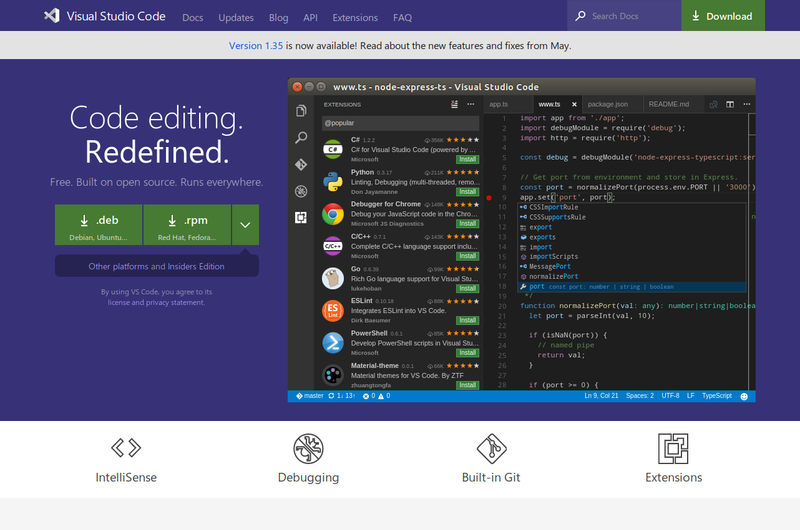Screen dimensions: 800x530
Task: Open the Updates navigation link
Action: point(236,17)
